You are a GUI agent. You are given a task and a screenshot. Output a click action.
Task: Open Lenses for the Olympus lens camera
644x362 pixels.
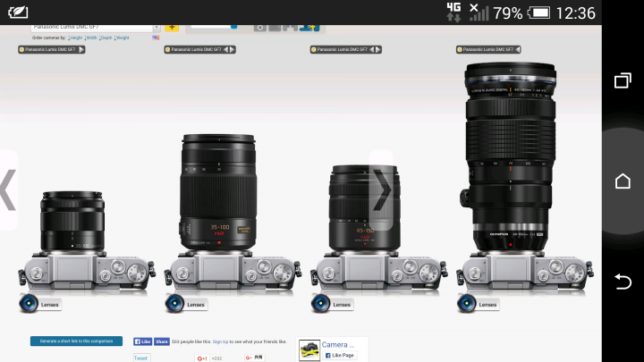[479, 304]
